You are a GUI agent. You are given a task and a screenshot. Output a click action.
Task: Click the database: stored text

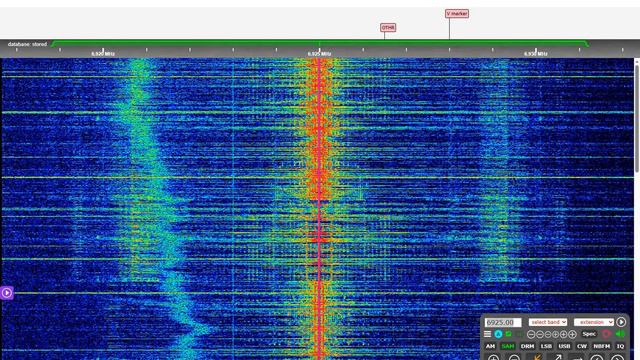pyautogui.click(x=27, y=44)
